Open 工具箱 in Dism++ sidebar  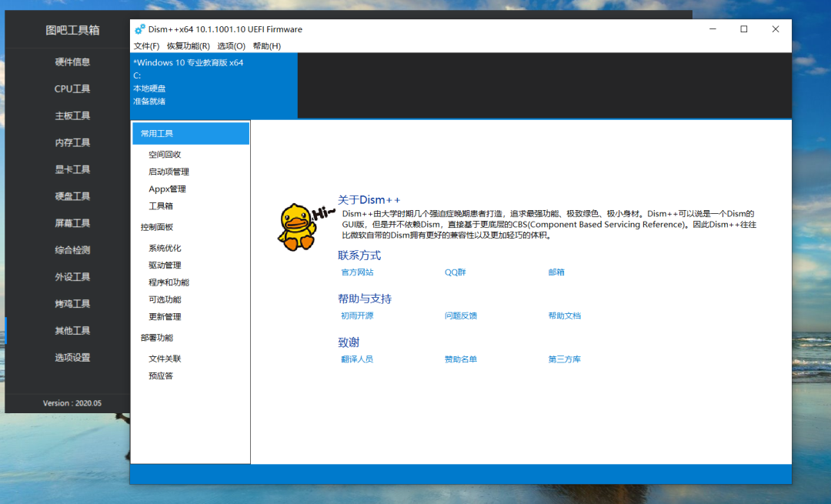coord(161,205)
